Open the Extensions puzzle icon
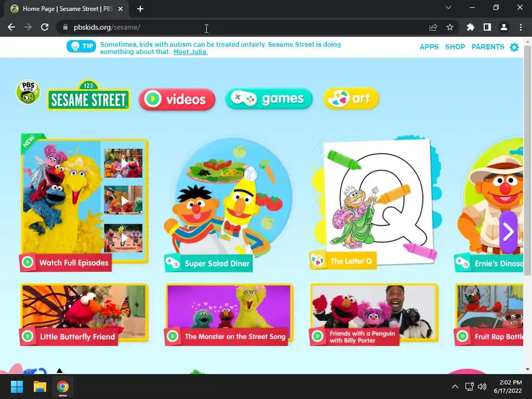 [x=471, y=27]
